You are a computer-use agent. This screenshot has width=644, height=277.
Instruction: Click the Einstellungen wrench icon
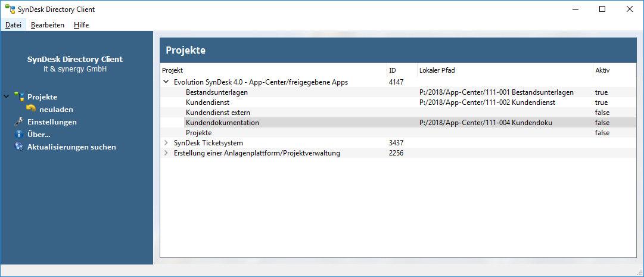tap(19, 122)
